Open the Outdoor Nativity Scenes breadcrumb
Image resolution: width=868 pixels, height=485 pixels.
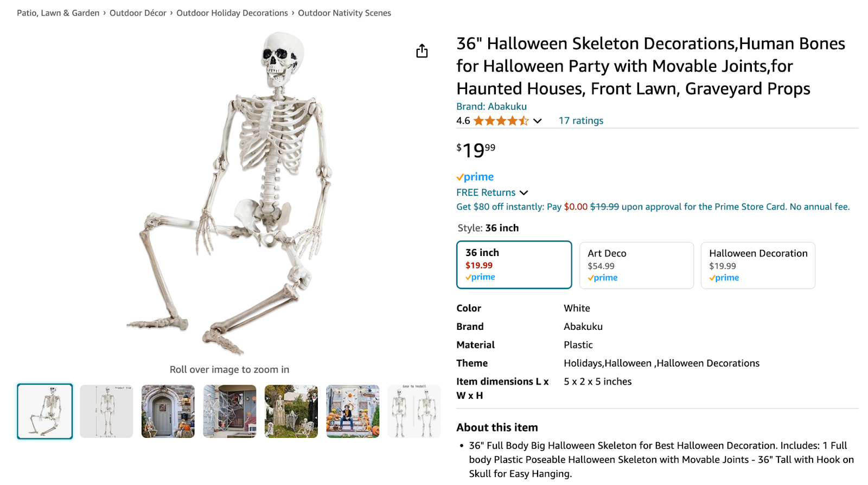tap(344, 12)
